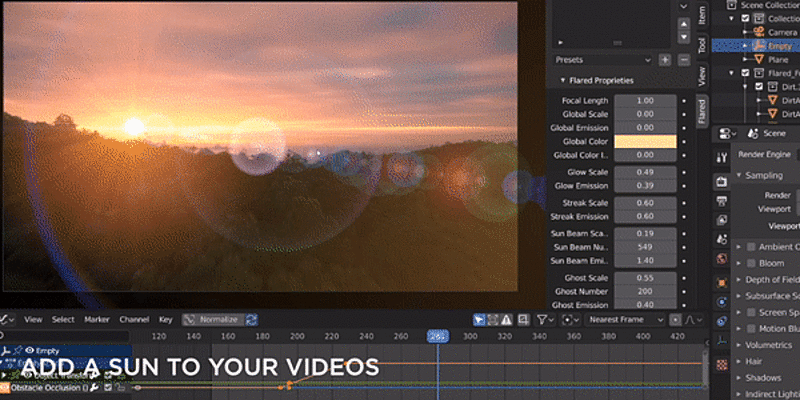Image resolution: width=800 pixels, height=400 pixels.
Task: Click the Glow Scale value field
Action: tap(645, 172)
